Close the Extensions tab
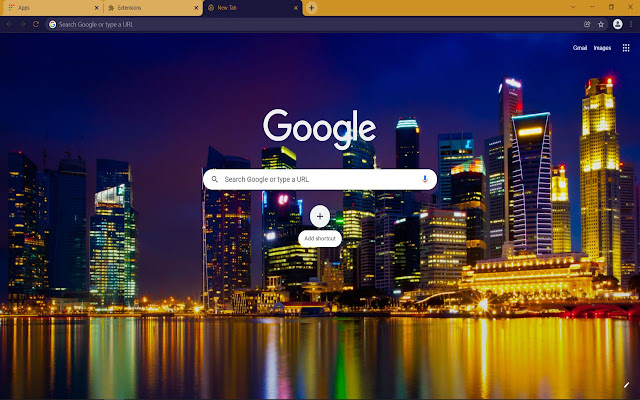Screen dimensions: 640x400 coord(196,8)
